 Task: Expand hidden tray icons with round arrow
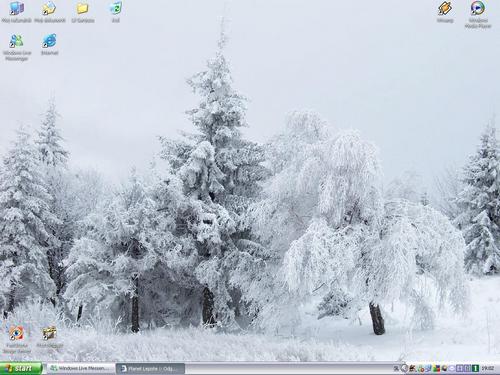405,368
